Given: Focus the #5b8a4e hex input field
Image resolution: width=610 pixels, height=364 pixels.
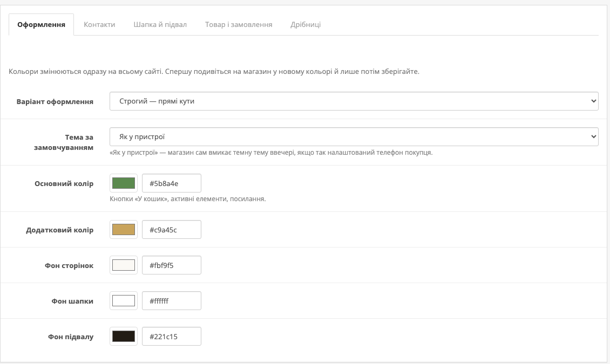Looking at the screenshot, I should pos(172,183).
